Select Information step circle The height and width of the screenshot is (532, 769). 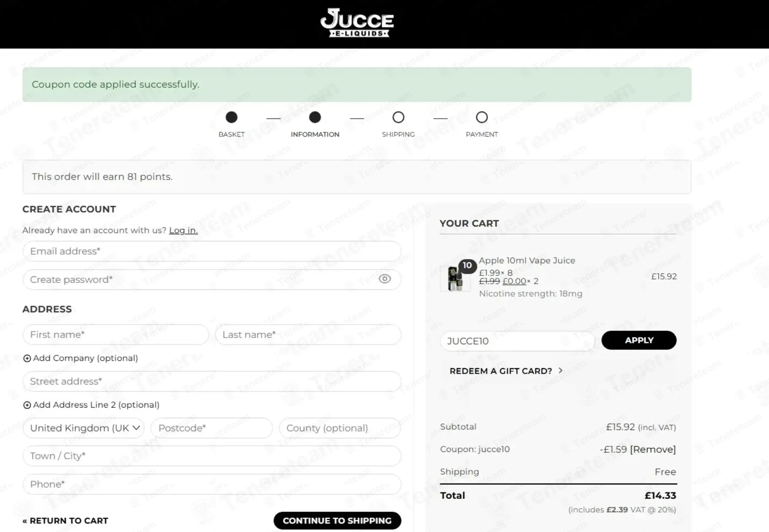pyautogui.click(x=315, y=117)
